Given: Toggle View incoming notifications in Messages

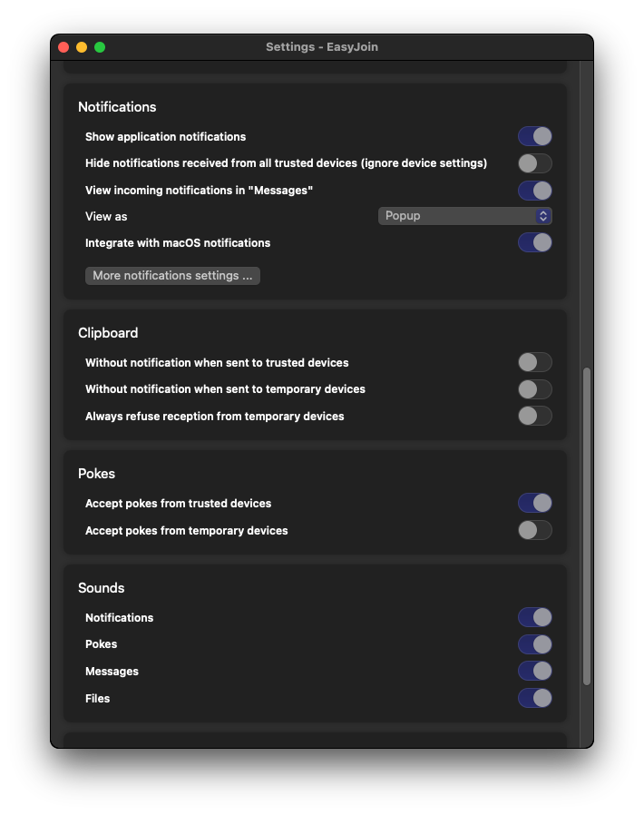Looking at the screenshot, I should tap(534, 191).
